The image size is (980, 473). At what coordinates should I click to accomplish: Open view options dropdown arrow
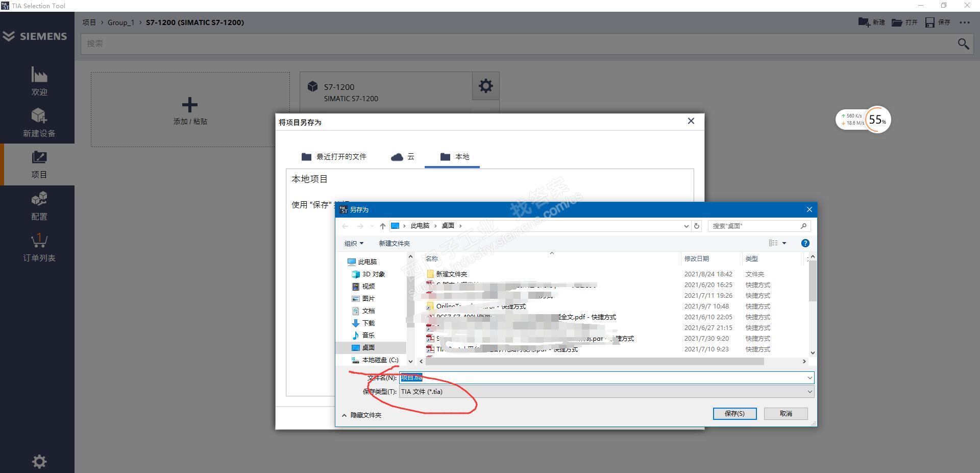pyautogui.click(x=785, y=243)
